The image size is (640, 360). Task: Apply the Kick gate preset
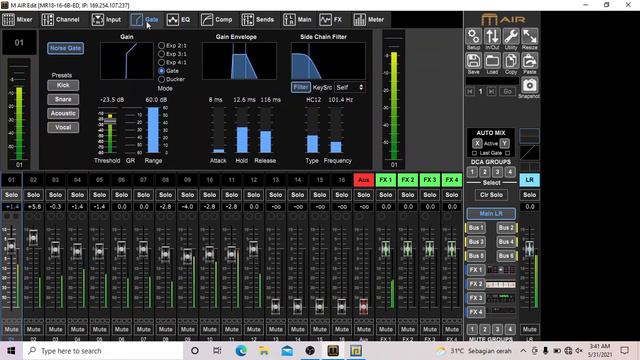tap(63, 85)
